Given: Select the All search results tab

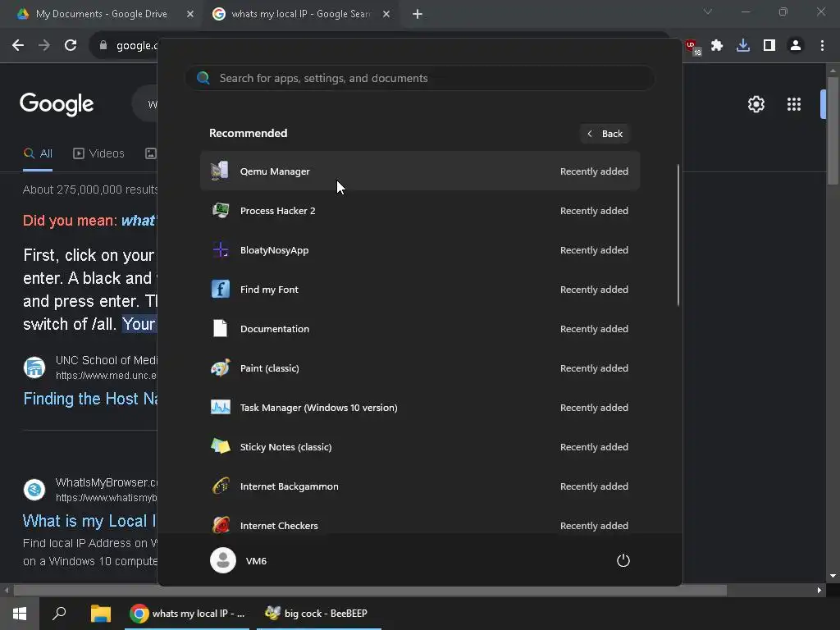Looking at the screenshot, I should point(38,153).
